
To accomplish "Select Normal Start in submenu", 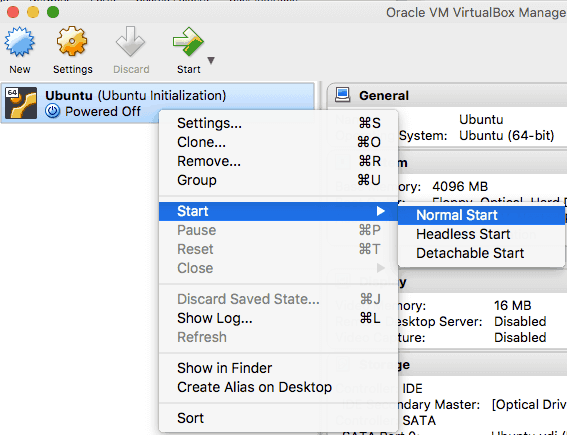I will pyautogui.click(x=481, y=215).
